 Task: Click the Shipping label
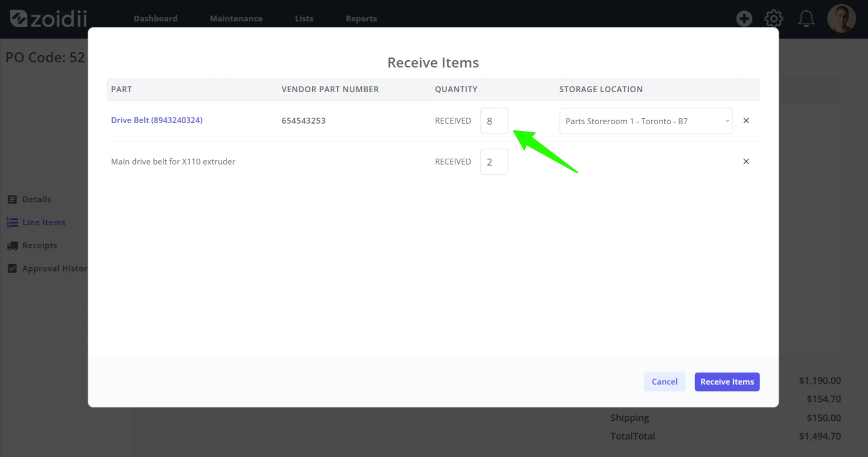[630, 418]
